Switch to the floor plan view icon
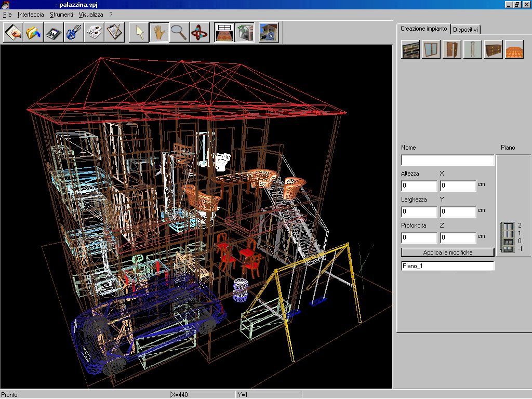 [x=224, y=32]
